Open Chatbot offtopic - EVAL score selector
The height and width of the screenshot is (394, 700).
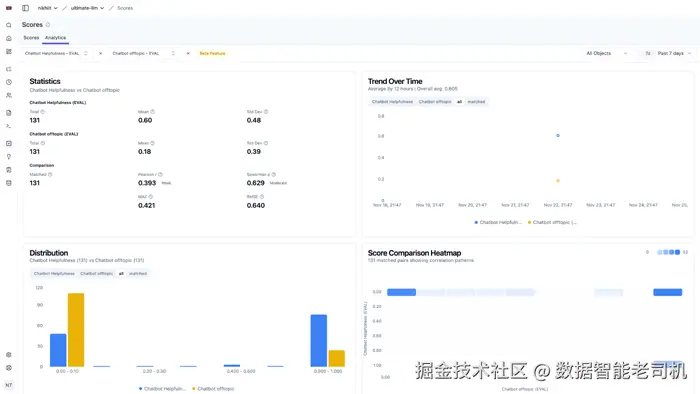click(x=144, y=54)
